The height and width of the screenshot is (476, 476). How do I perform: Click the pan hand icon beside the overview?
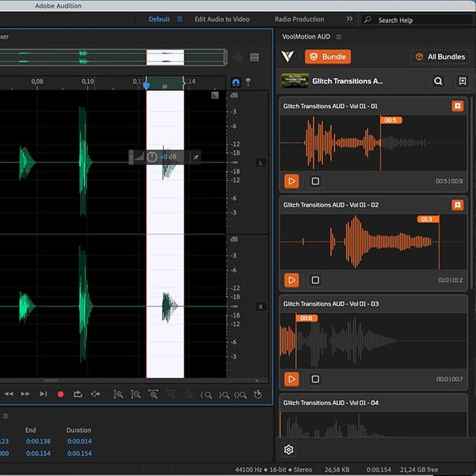[238, 57]
